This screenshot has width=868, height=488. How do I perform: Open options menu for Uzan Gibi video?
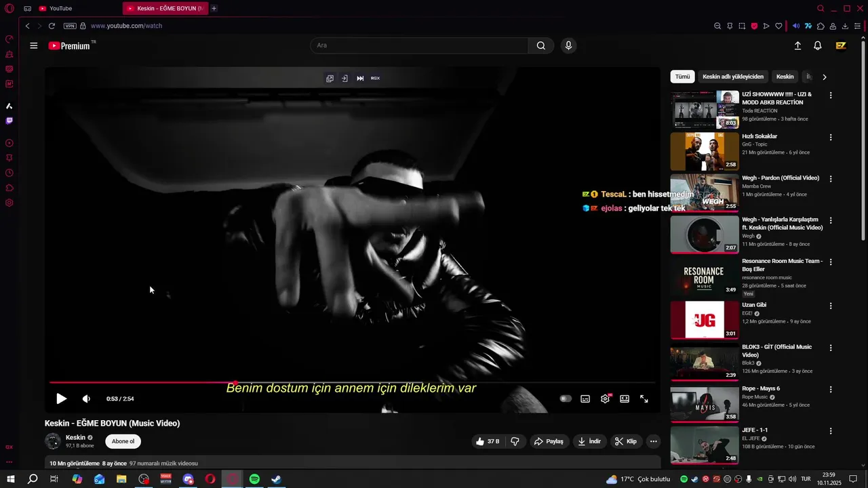point(831,306)
